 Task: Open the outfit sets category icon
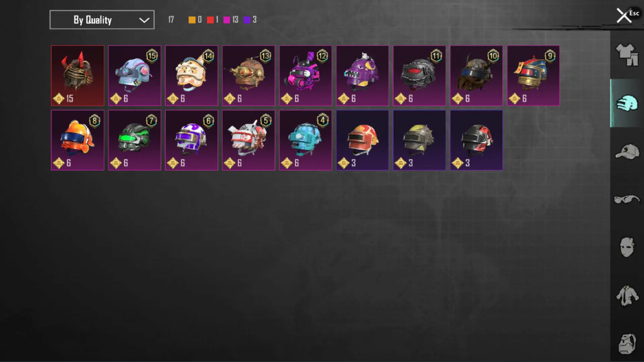627,55
